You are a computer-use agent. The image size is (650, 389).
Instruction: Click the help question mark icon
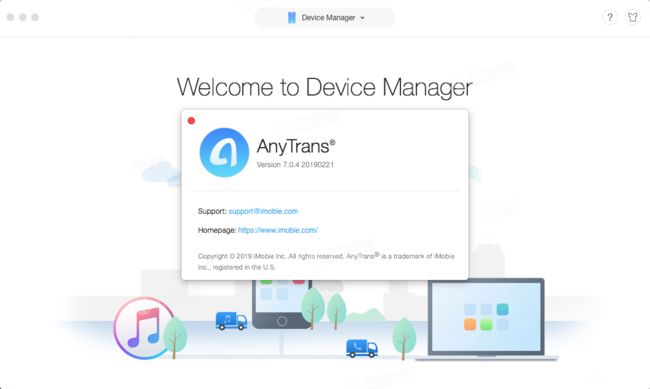pos(610,17)
